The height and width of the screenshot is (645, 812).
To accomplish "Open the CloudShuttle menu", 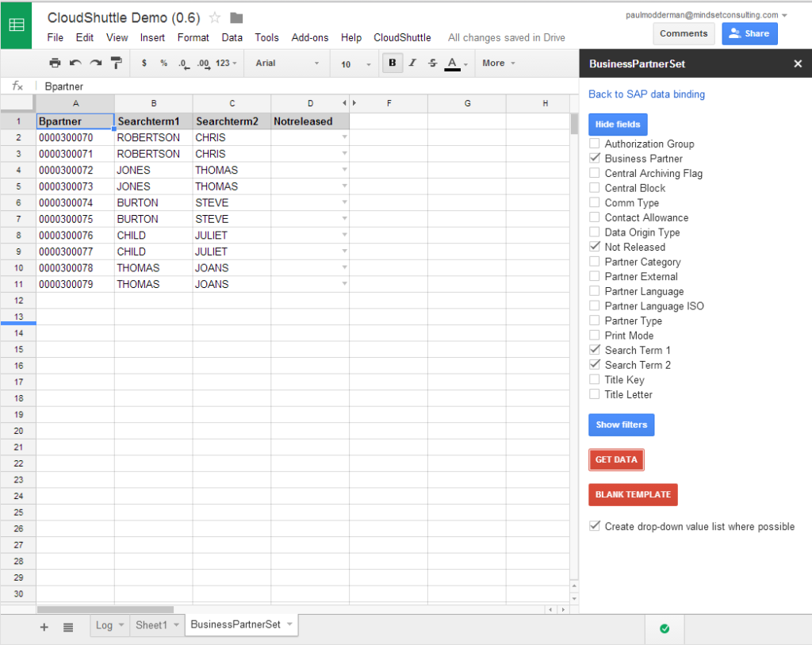I will [402, 38].
